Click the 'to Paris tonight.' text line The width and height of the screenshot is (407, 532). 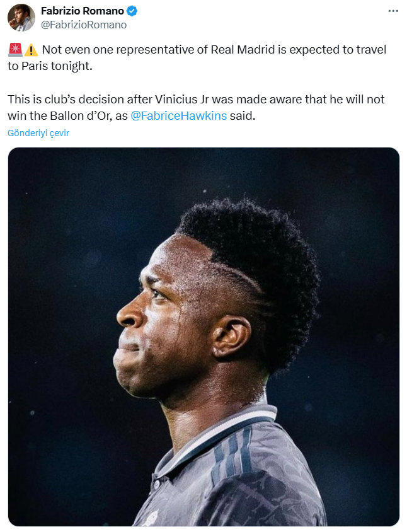click(50, 66)
